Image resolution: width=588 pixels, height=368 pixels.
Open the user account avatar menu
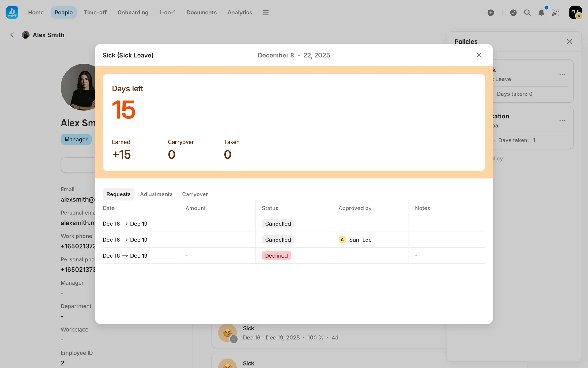coord(575,13)
